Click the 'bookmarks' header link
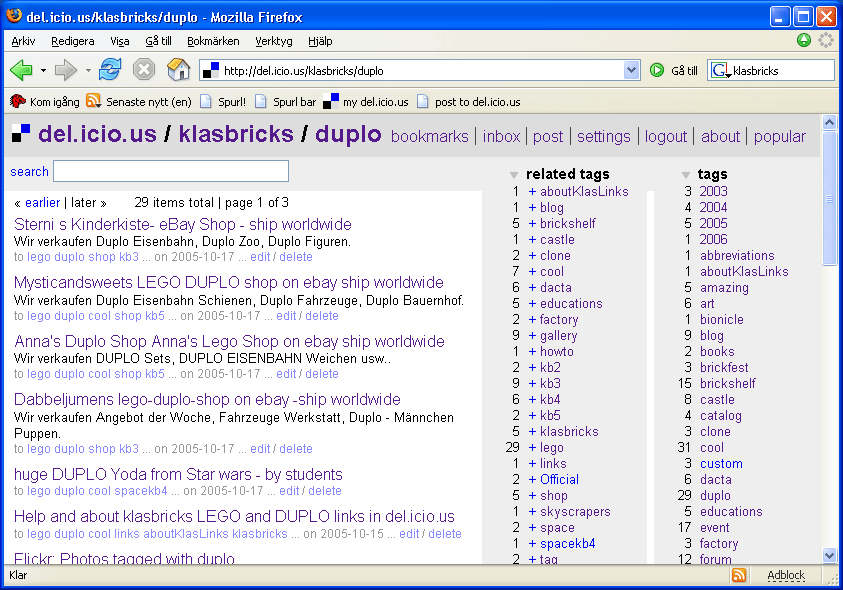843x590 pixels. click(x=430, y=137)
